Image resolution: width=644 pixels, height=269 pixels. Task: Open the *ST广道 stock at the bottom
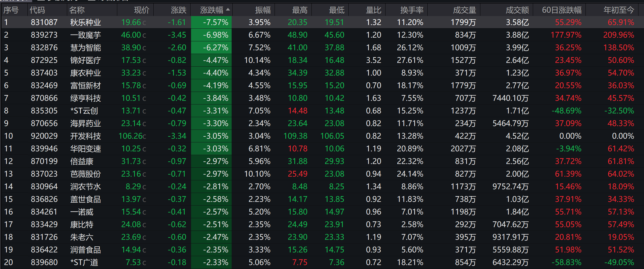click(x=322, y=262)
